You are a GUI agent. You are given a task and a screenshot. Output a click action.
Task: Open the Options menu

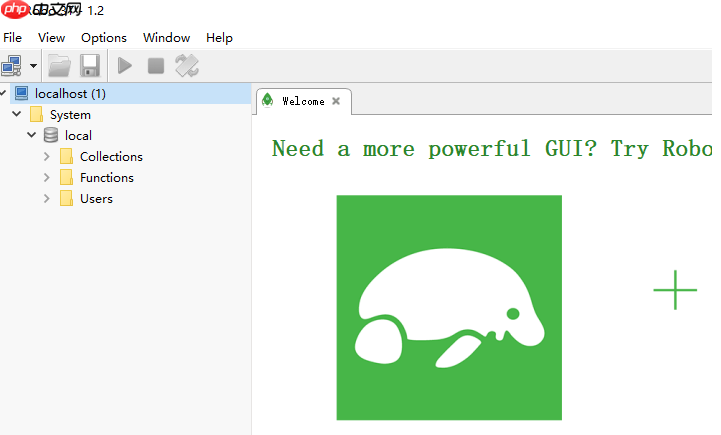(104, 38)
